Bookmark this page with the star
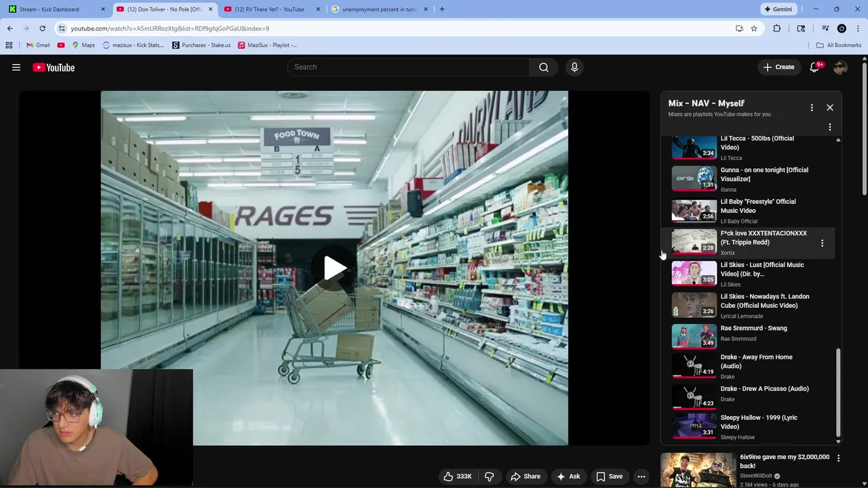 (x=754, y=28)
